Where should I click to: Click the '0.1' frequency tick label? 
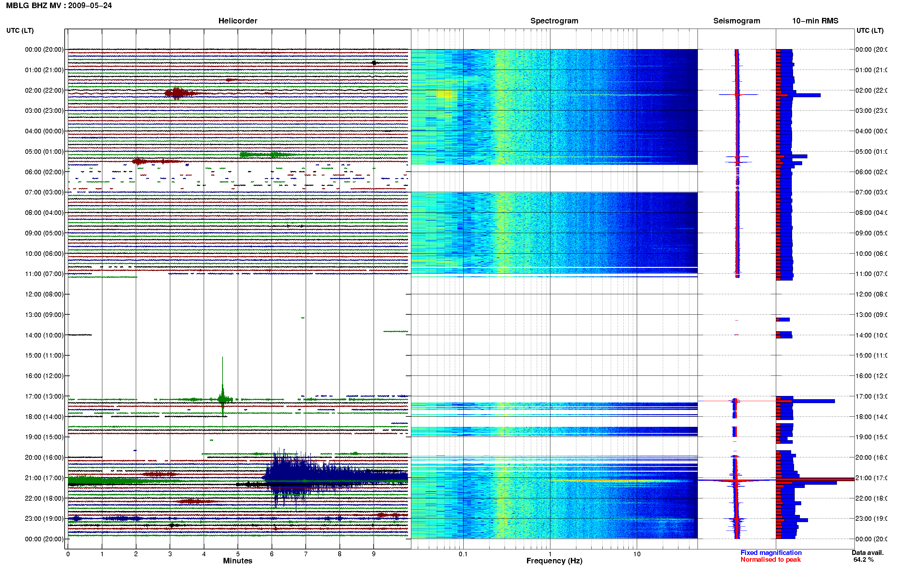pyautogui.click(x=463, y=554)
